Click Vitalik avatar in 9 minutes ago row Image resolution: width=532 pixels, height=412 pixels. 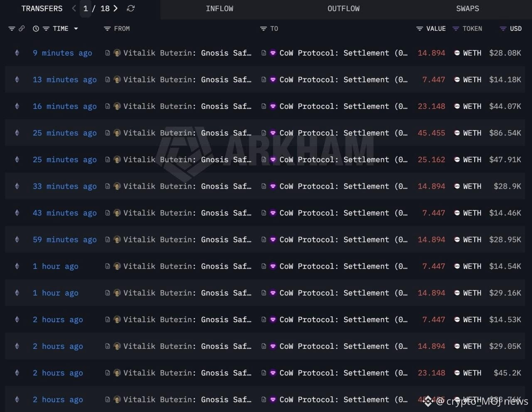click(117, 53)
